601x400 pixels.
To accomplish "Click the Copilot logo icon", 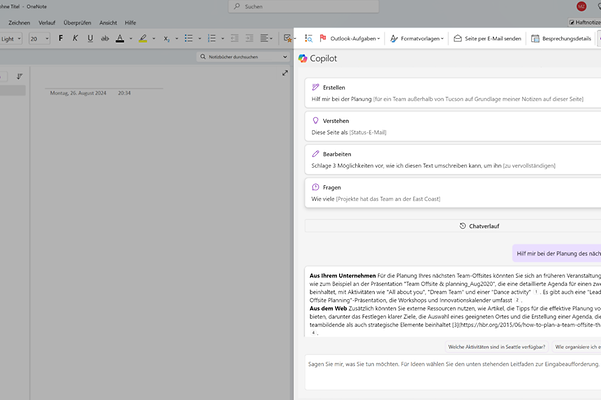I will click(304, 60).
